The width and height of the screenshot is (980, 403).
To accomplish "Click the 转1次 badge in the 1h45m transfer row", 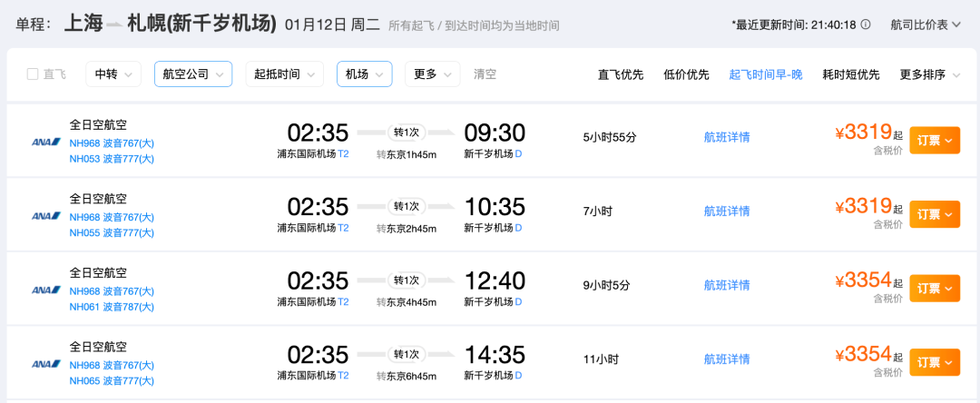I will [x=407, y=133].
